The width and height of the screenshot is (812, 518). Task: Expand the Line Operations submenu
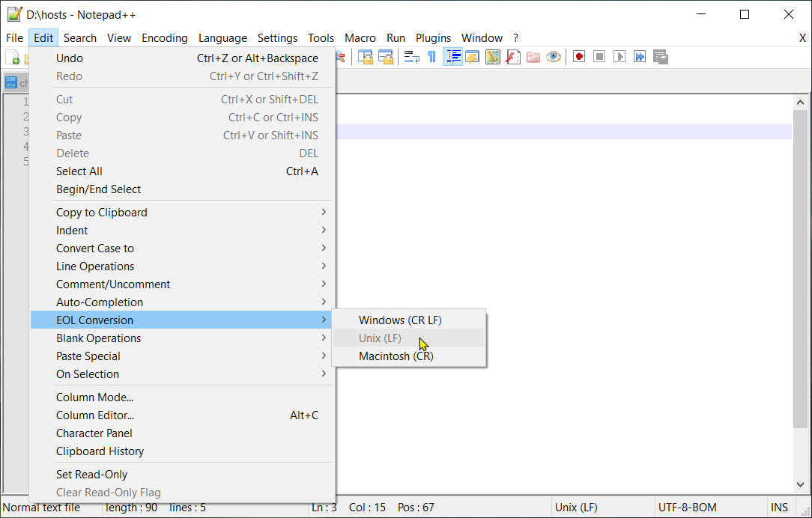(x=182, y=266)
